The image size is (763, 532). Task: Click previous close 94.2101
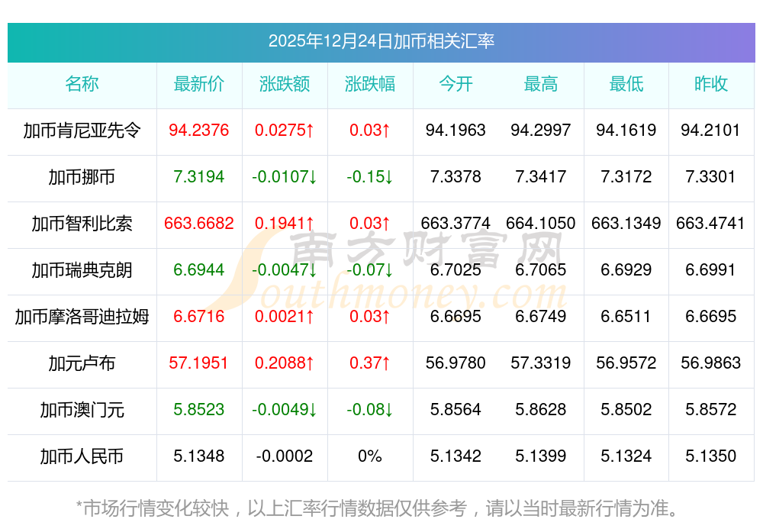711,130
